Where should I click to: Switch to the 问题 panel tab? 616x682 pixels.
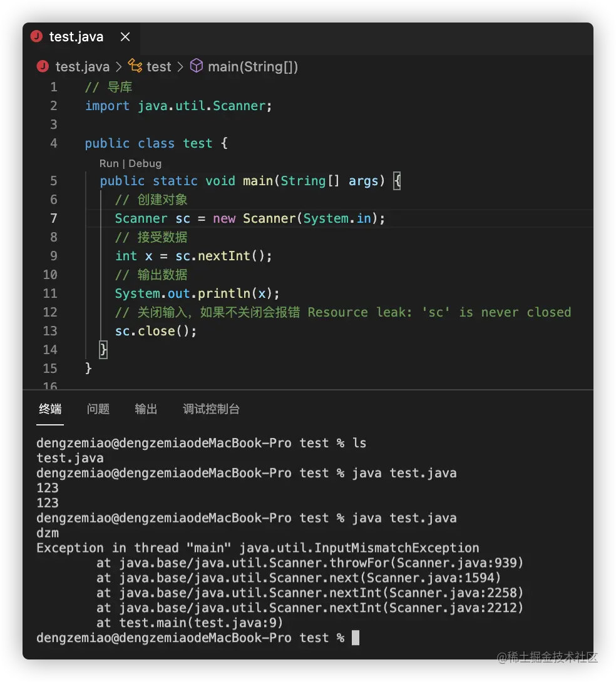98,409
